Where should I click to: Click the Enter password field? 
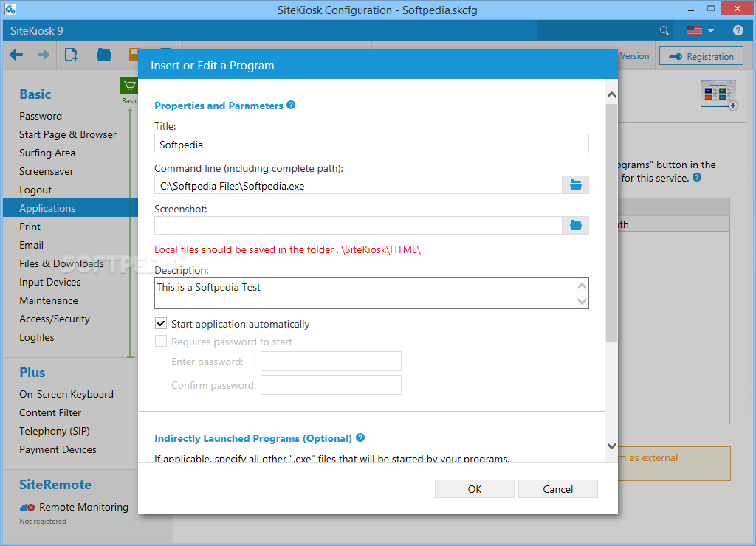coord(331,362)
